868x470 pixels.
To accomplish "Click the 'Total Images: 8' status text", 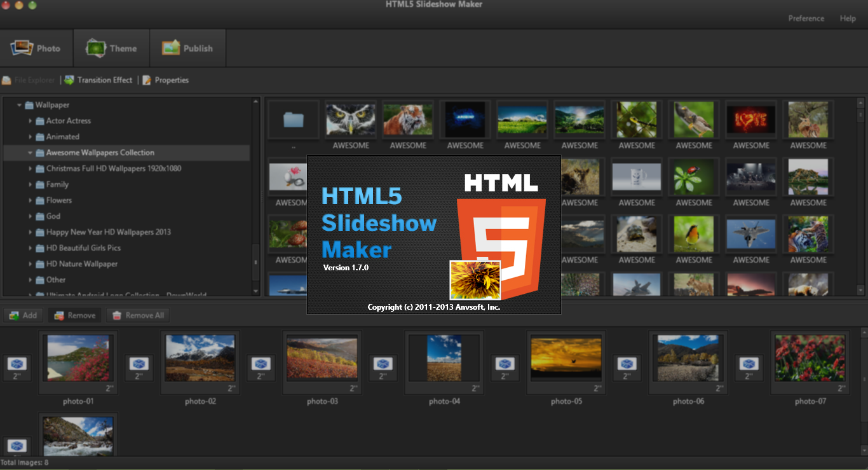I will 25,462.
